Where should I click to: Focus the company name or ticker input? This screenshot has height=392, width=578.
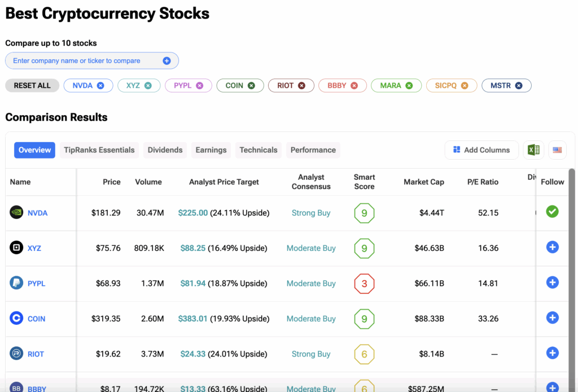pyautogui.click(x=85, y=61)
